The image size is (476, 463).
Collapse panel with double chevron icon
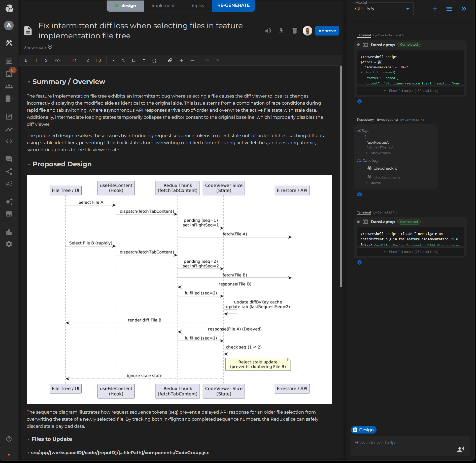464,9
